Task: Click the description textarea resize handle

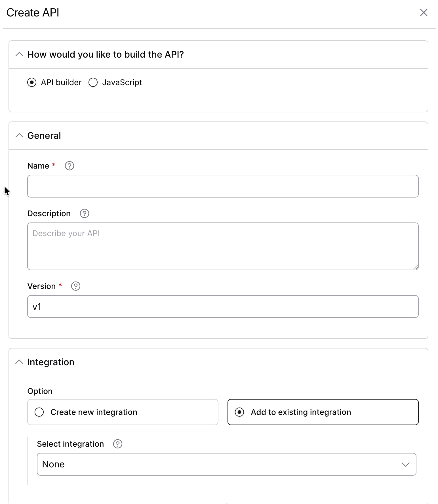Action: point(416,267)
